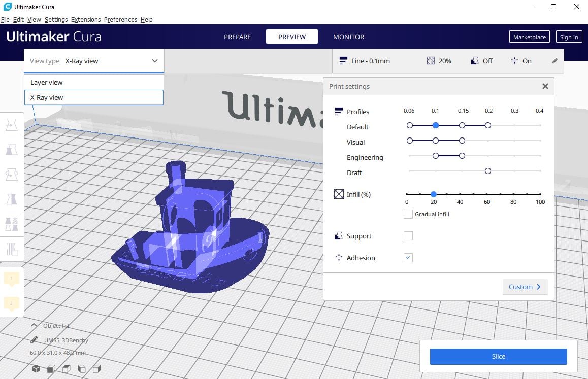Switch to the PREPARE stage
This screenshot has height=379, width=588.
click(x=237, y=37)
